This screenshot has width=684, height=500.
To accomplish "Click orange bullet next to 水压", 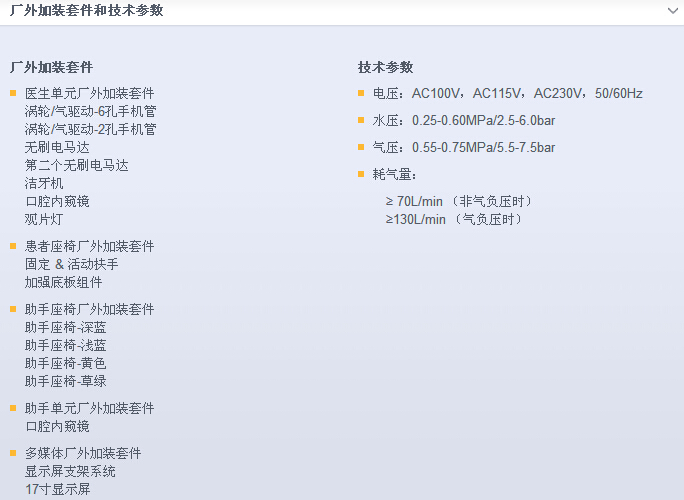I will [362, 120].
